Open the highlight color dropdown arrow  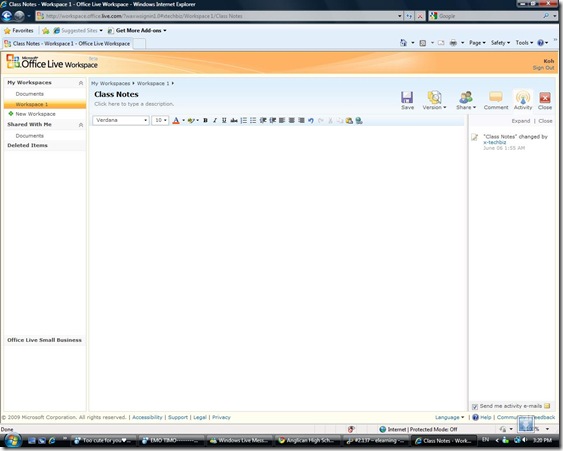197,120
